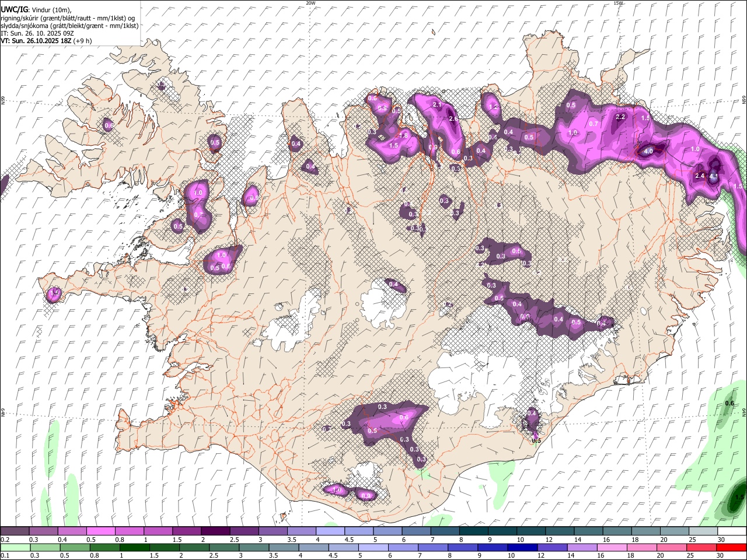The width and height of the screenshot is (747, 560).
Task: Click the 'VT: Sun. 26.10.2025 18Z (+9 h)' line
Action: 46,41
